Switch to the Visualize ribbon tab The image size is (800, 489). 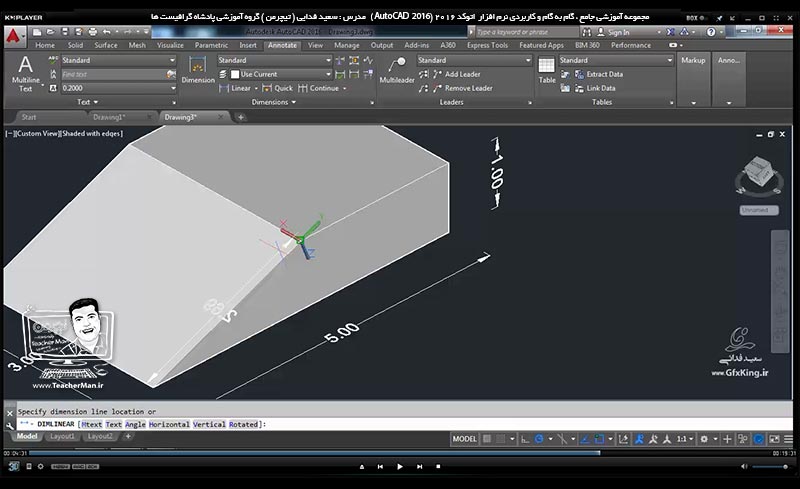pos(170,45)
